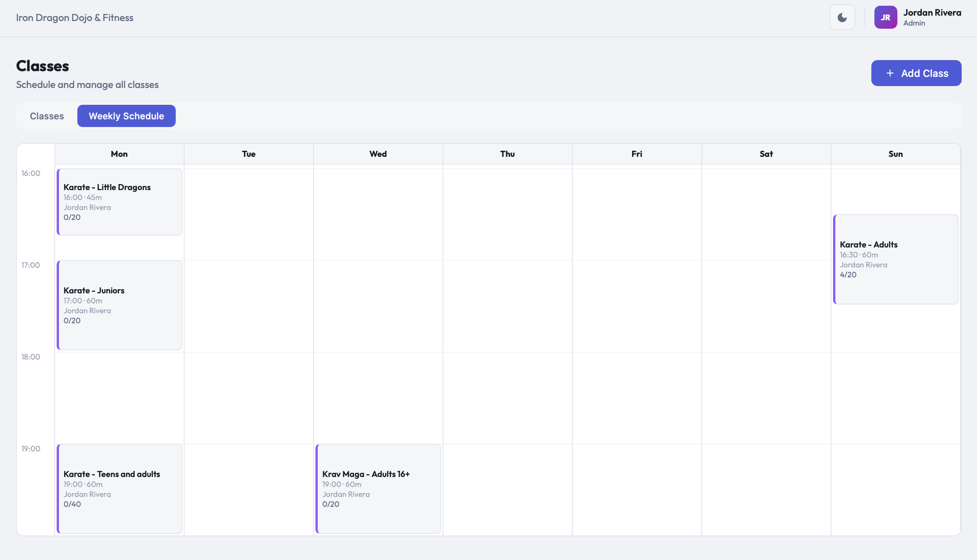Click Jordan Rivera admin name
Screen dimensions: 977x560
click(x=932, y=13)
